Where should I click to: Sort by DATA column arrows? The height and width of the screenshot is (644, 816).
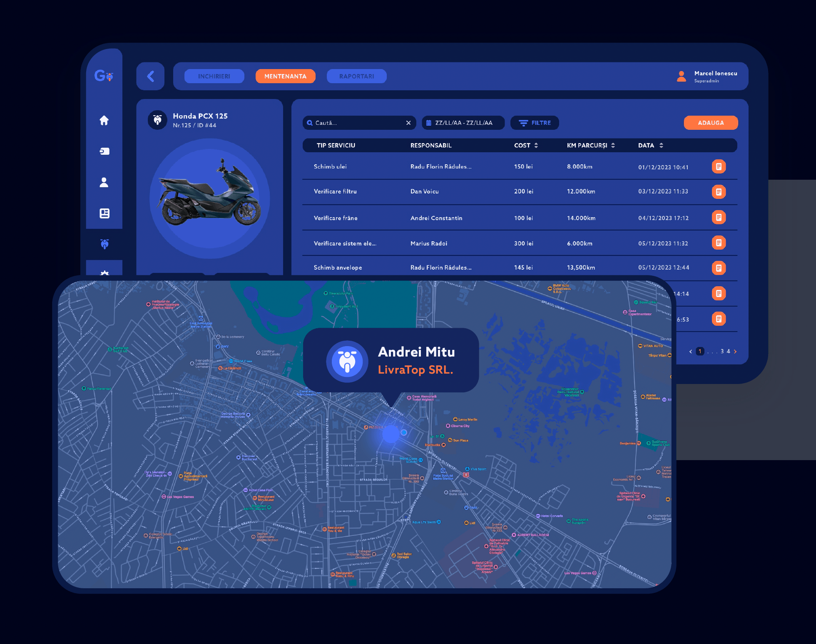[x=661, y=145]
